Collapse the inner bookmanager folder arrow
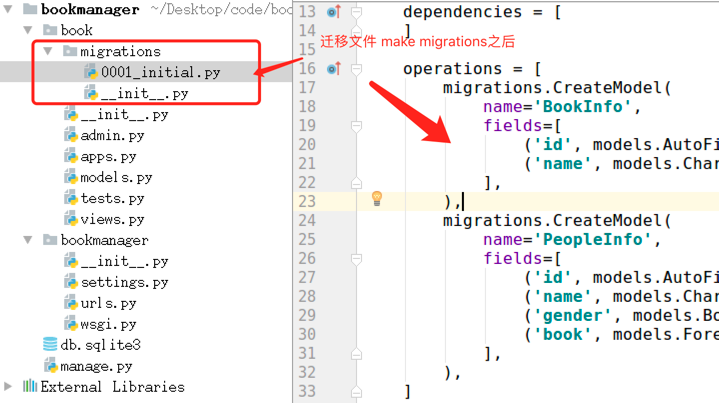 click(x=28, y=240)
